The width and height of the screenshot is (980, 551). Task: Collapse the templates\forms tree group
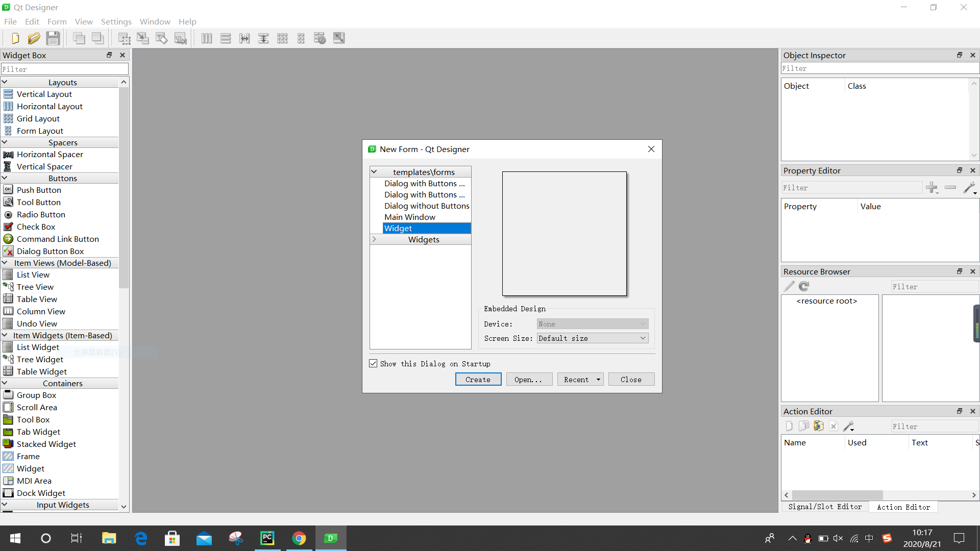coord(374,172)
